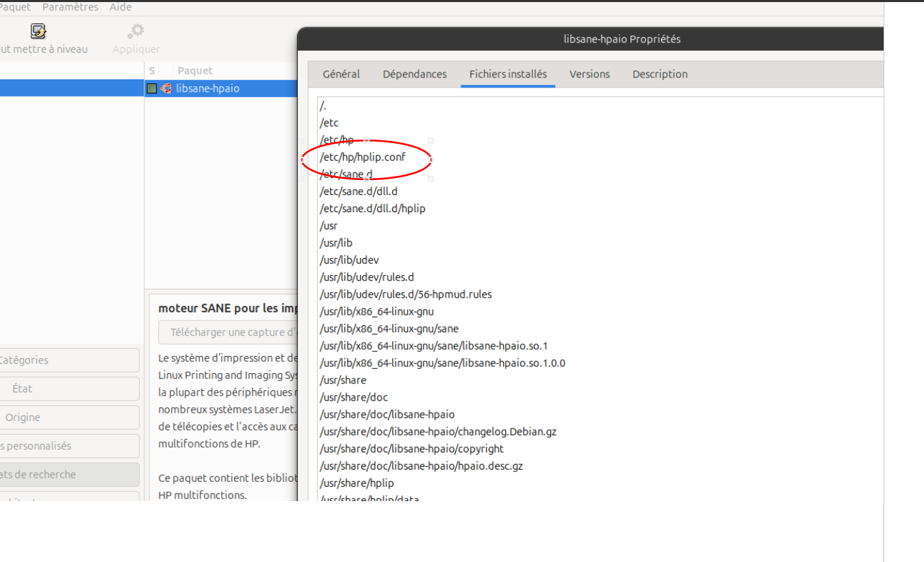This screenshot has width=924, height=562.
Task: Click the /usr/share/doc/libsane-hpaio/copyright entry
Action: 411,449
